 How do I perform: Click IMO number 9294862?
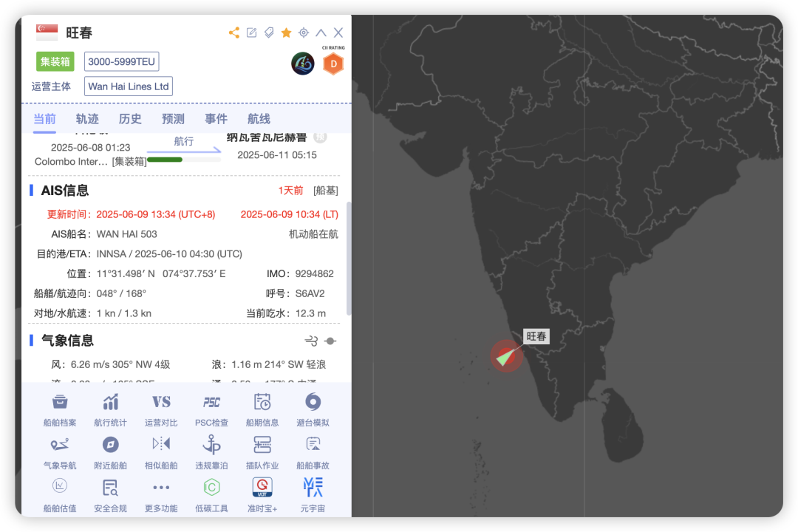(x=315, y=274)
